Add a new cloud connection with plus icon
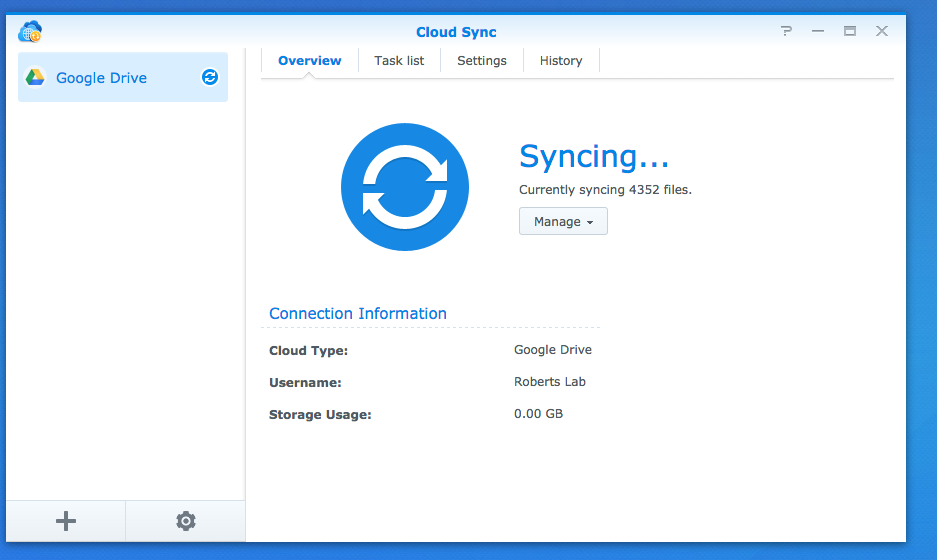This screenshot has height=560, width=937. 66,521
